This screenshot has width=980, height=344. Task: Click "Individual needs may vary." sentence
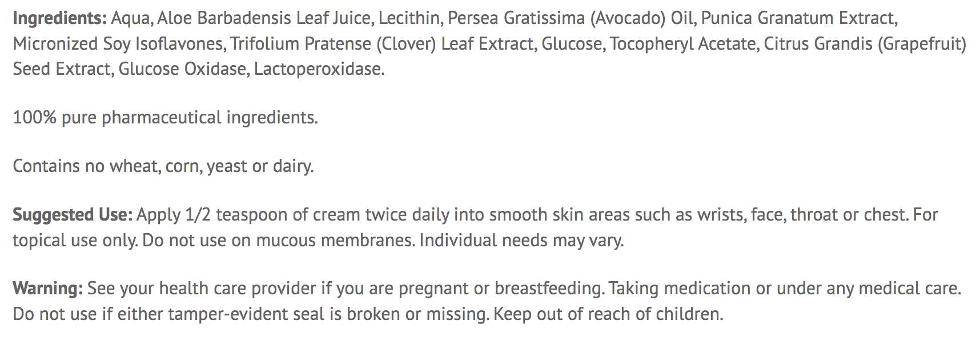(521, 241)
